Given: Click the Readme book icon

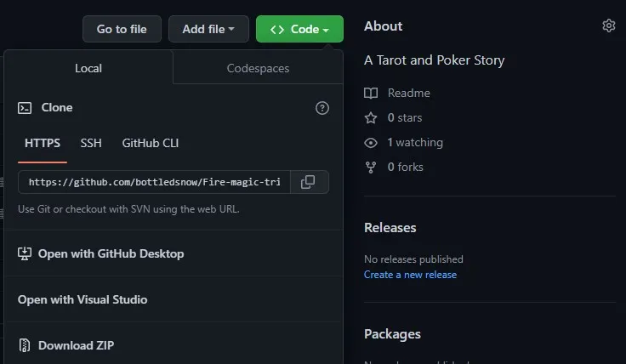Looking at the screenshot, I should pyautogui.click(x=371, y=93).
